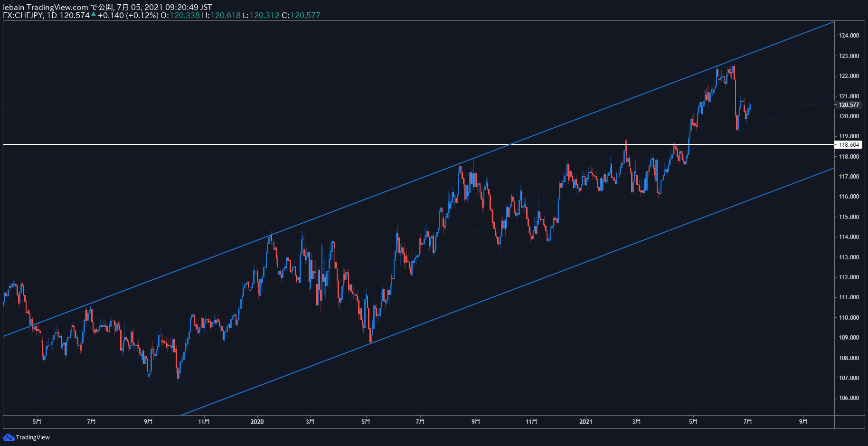868x446 pixels.
Task: Click the 107.000 price axis label
Action: [849, 378]
